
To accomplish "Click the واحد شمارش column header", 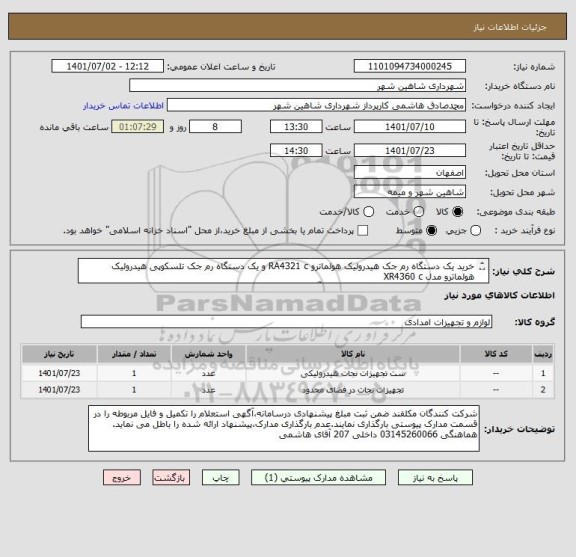I will point(208,354).
